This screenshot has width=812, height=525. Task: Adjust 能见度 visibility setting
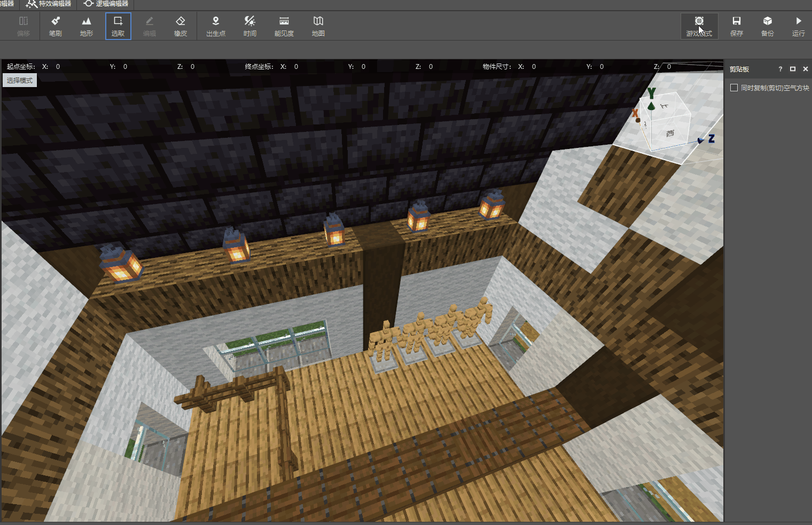point(284,26)
